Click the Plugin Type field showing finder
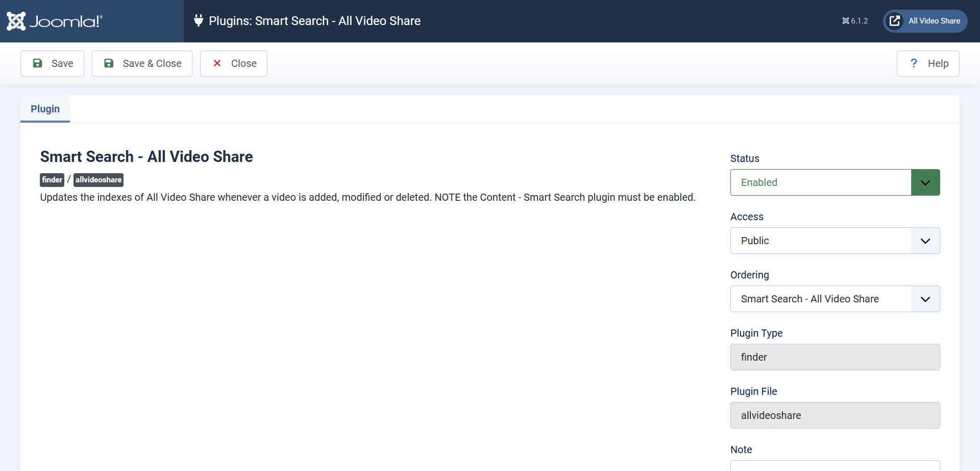The width and height of the screenshot is (980, 471). (835, 357)
